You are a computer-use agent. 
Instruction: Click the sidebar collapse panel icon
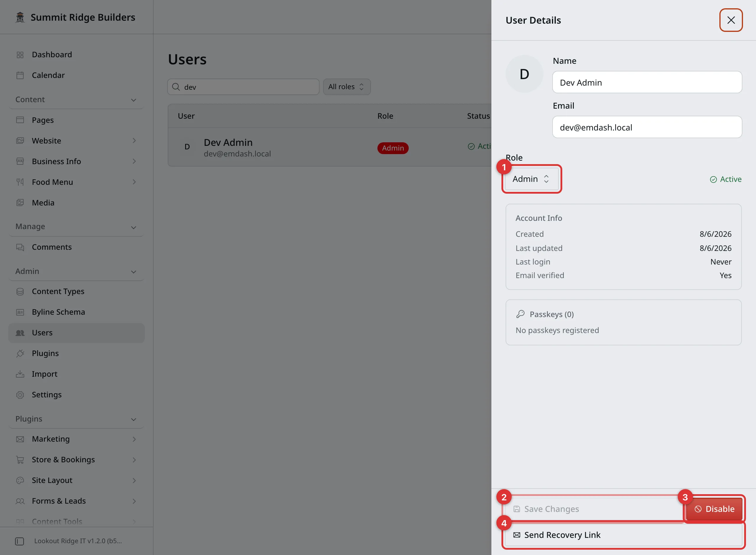[19, 541]
